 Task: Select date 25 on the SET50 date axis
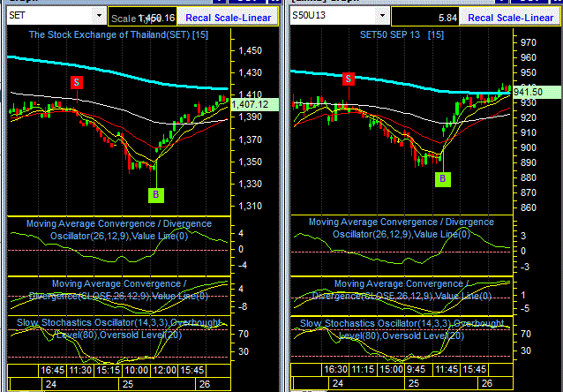414,383
